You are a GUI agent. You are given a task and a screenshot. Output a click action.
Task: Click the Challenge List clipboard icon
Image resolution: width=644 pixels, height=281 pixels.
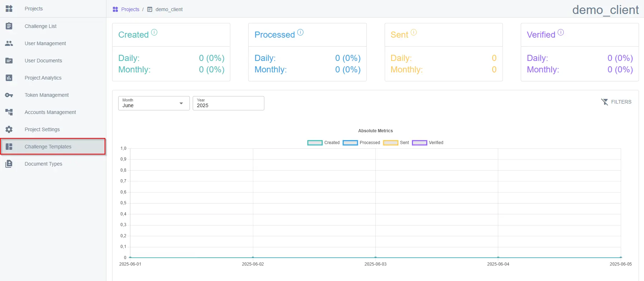click(x=9, y=26)
